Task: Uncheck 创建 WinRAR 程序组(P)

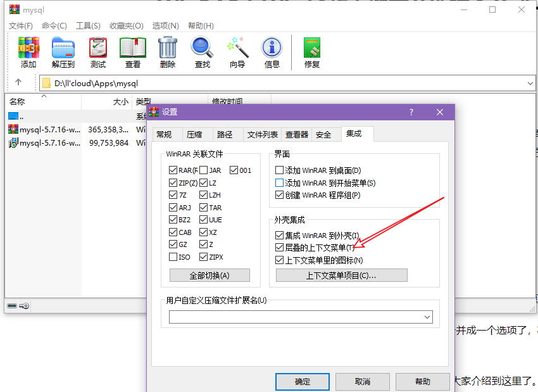Action: pos(279,195)
